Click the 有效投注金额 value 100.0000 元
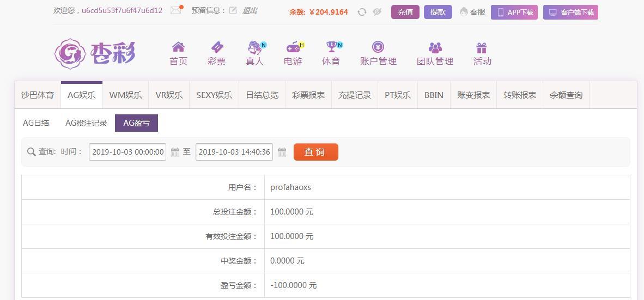Viewport: 644px width, 300px height. [x=292, y=236]
